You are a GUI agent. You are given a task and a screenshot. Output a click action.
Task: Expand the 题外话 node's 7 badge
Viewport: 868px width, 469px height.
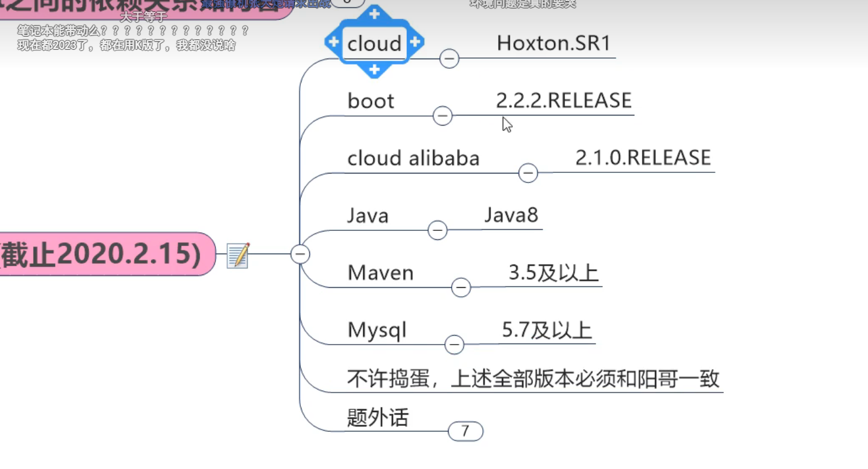click(x=465, y=431)
